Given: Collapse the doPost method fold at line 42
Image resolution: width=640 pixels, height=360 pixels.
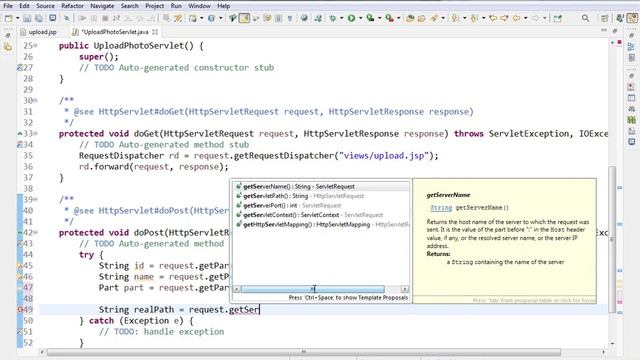Looking at the screenshot, I should coord(36,233).
